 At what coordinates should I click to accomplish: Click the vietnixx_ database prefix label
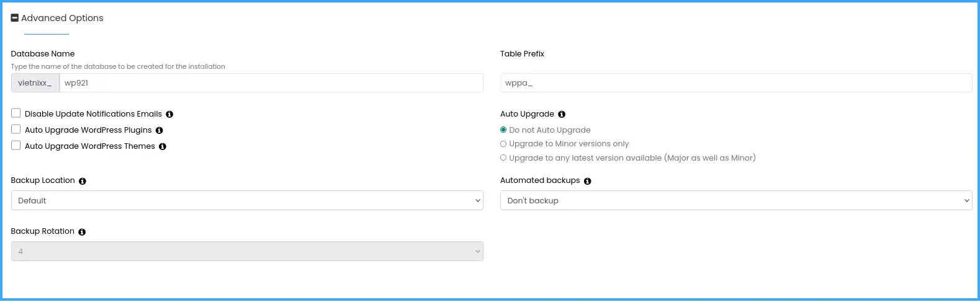(35, 83)
